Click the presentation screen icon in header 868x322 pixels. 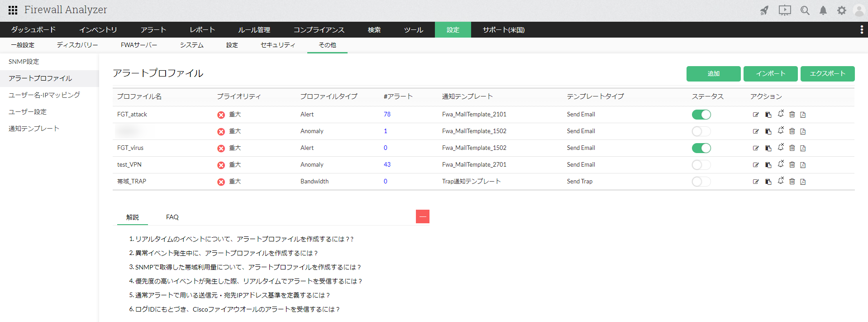785,10
